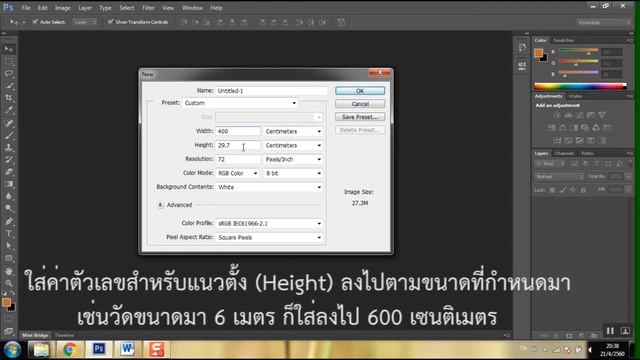This screenshot has height=360, width=640.
Task: Open Background Contents dropdown
Action: coord(269,187)
